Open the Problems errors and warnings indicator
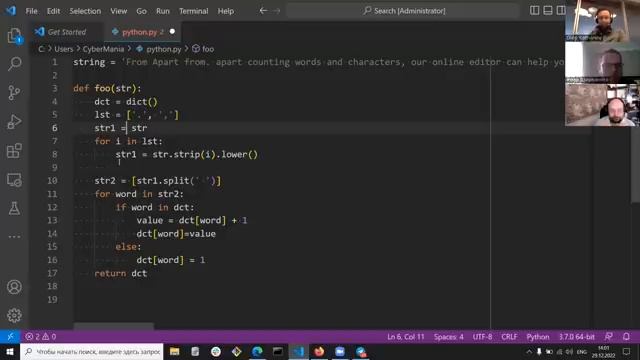The image size is (640, 360). click(41, 337)
